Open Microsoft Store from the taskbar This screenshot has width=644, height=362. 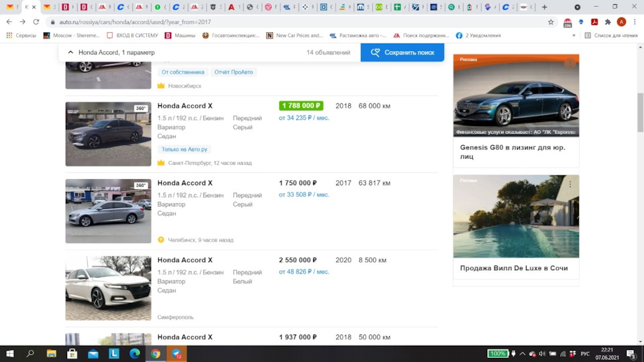[72, 354]
